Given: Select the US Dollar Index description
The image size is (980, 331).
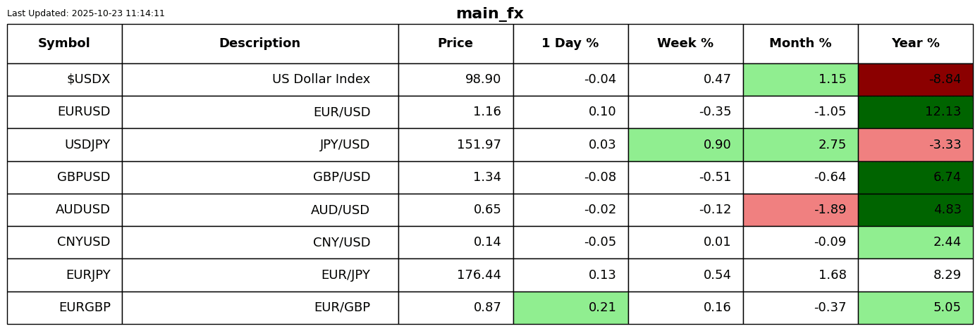Looking at the screenshot, I should pos(259,80).
